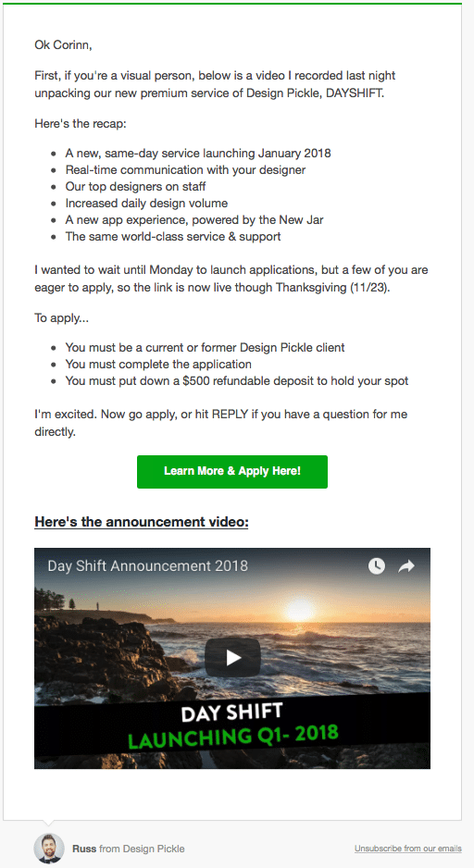Open the Day Shift Announcement 2018 title
This screenshot has width=474, height=868.
(x=148, y=565)
